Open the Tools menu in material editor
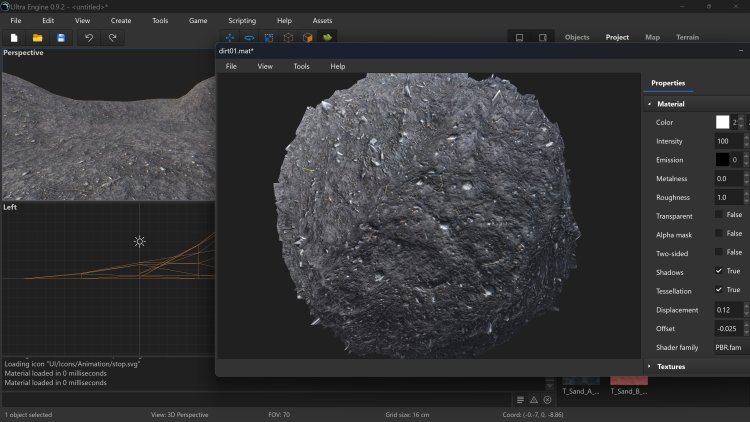 [x=301, y=66]
